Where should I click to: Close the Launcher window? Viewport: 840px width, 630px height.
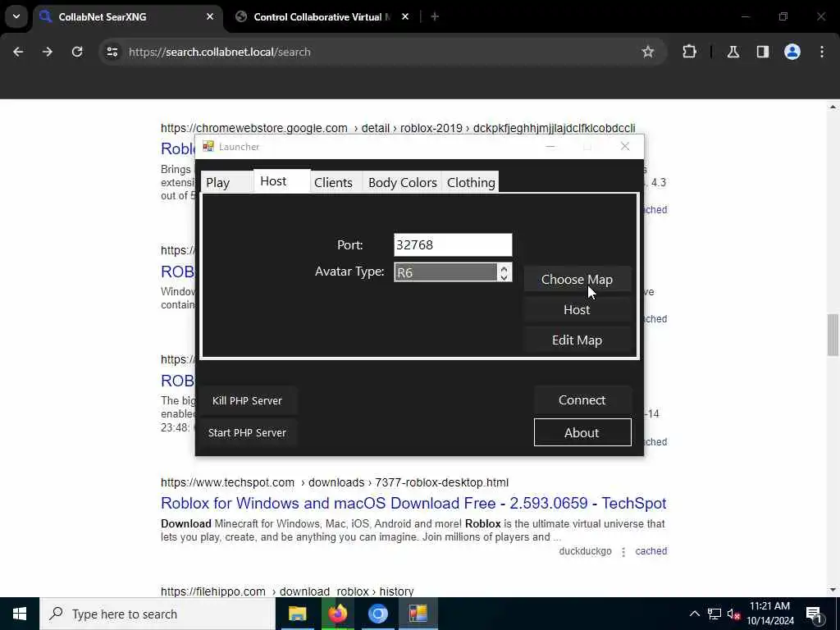[x=624, y=146]
